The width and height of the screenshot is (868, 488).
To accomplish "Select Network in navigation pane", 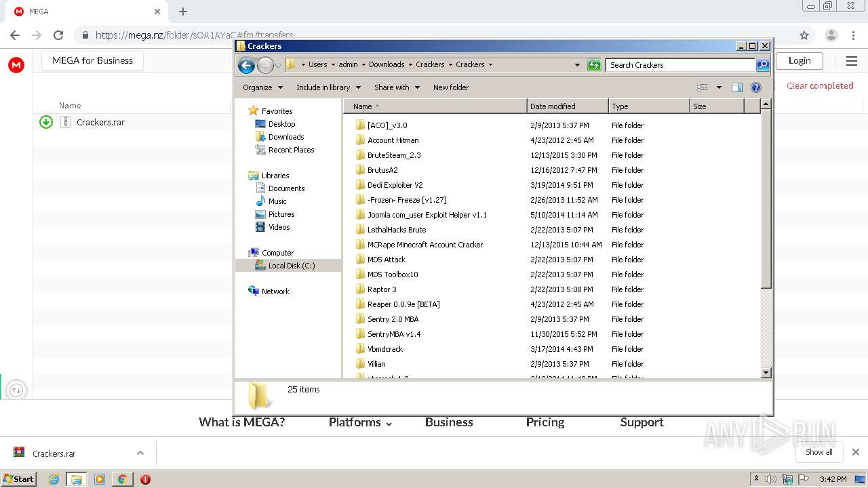I will (275, 291).
